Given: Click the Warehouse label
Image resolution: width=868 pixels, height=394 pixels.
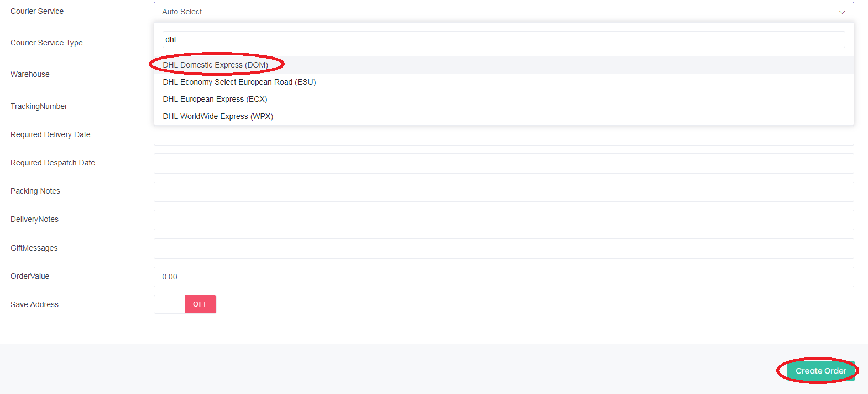Looking at the screenshot, I should point(30,74).
